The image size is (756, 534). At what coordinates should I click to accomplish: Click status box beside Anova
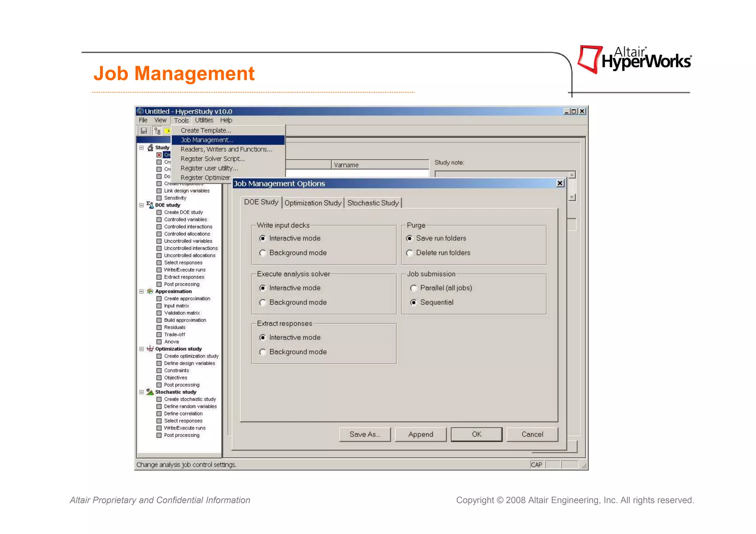click(159, 342)
